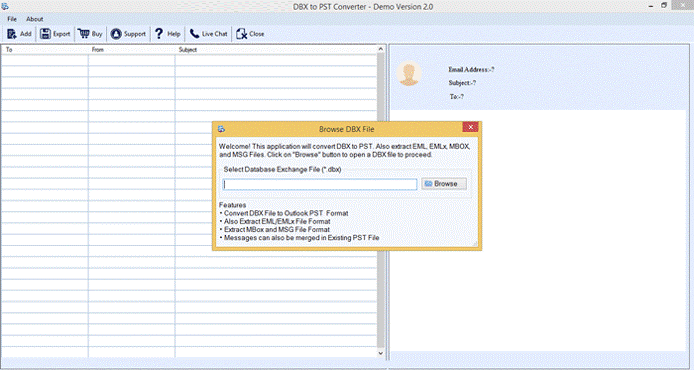Start Live Chat via phone icon
The image size is (694, 370).
(194, 34)
